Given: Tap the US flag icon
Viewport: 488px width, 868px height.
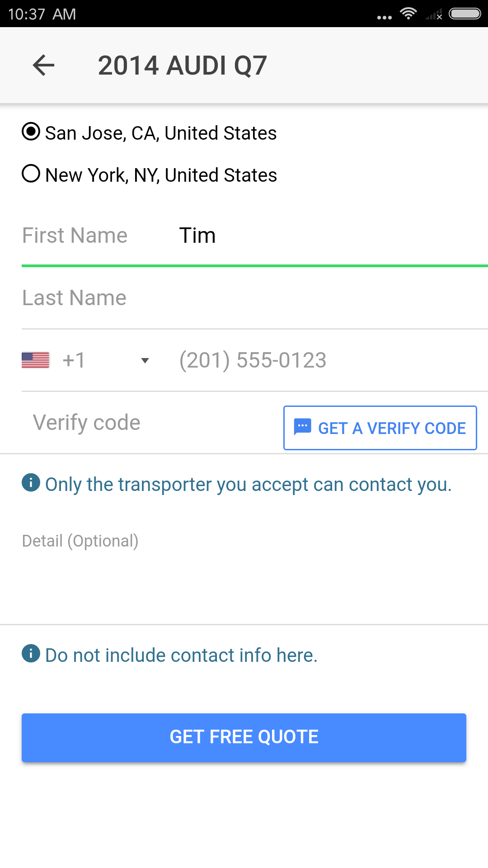Looking at the screenshot, I should coord(35,360).
